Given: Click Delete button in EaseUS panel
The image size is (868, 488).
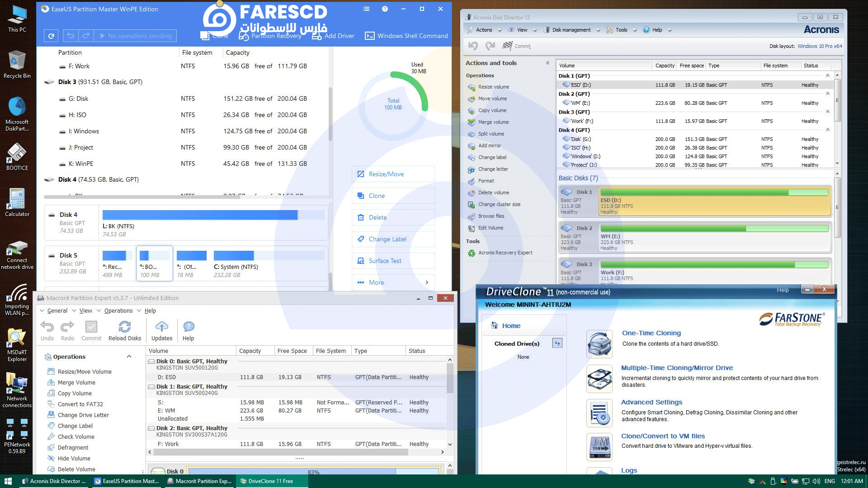Looking at the screenshot, I should click(x=393, y=217).
